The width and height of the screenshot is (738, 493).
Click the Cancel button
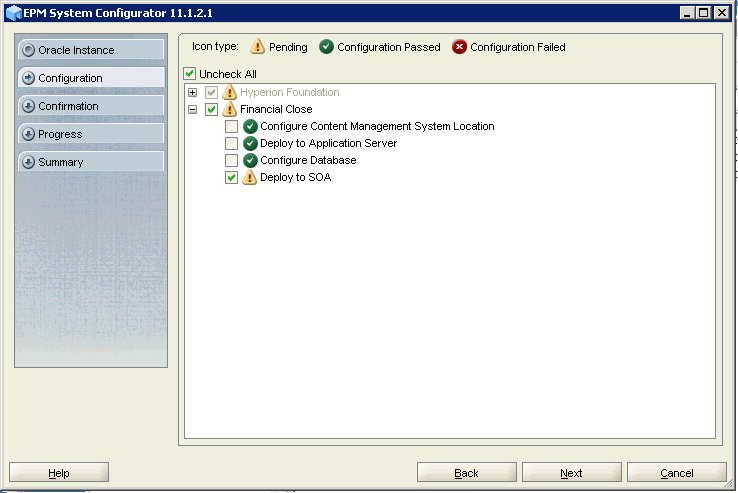click(677, 472)
